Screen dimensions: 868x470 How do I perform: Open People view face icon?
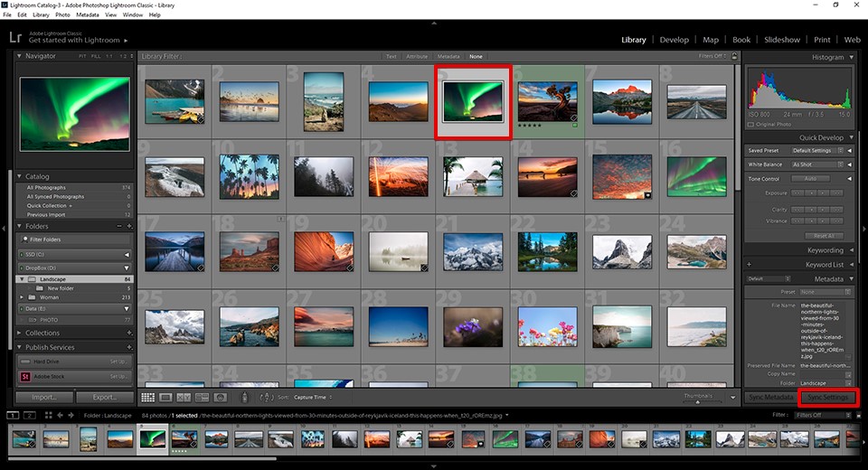click(x=220, y=398)
